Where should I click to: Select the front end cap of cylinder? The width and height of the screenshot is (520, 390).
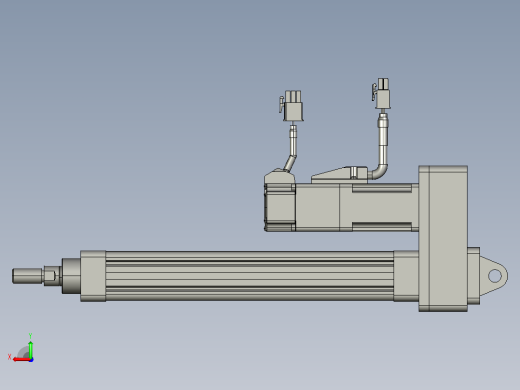tap(93, 276)
